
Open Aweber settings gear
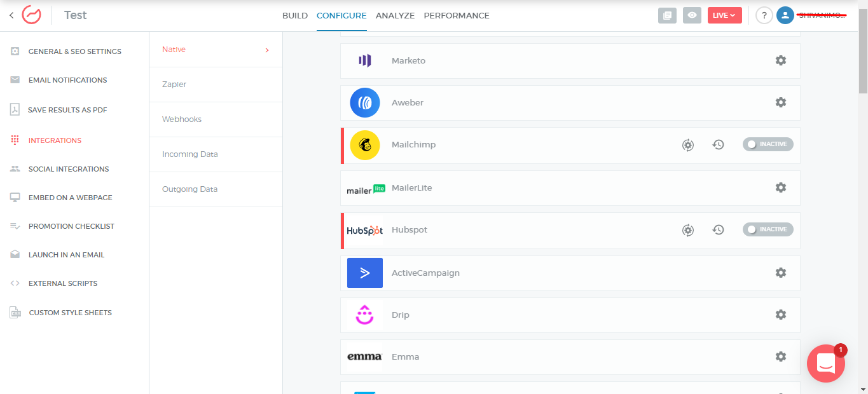tap(781, 102)
